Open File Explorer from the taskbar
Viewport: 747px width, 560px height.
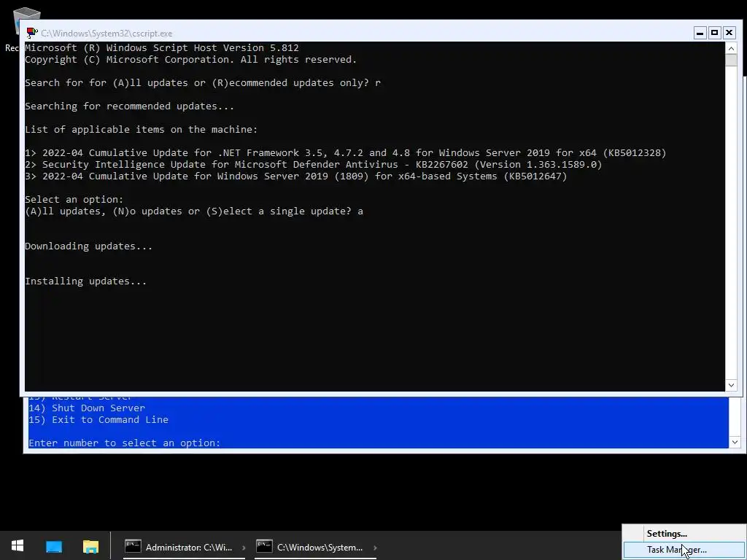click(x=90, y=546)
